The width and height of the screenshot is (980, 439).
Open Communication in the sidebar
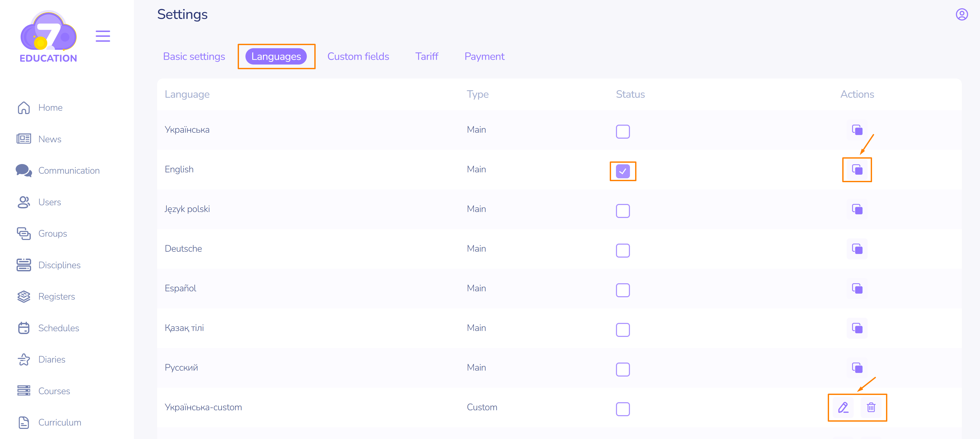pos(69,171)
